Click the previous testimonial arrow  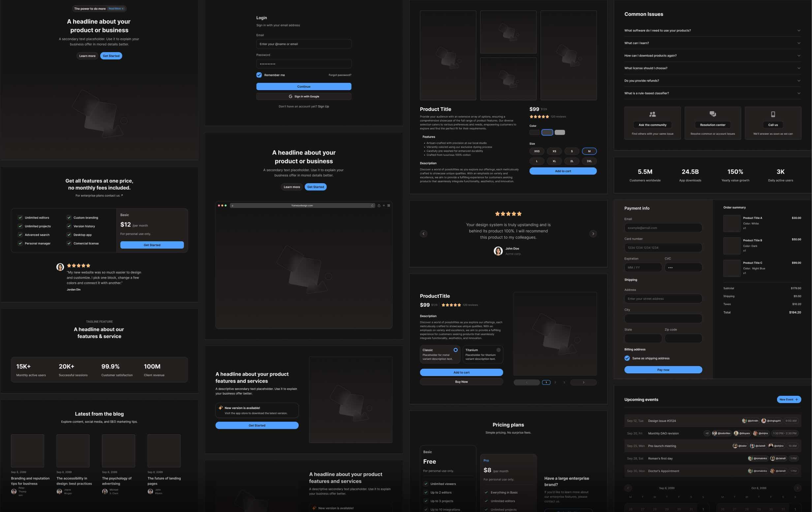coord(423,234)
